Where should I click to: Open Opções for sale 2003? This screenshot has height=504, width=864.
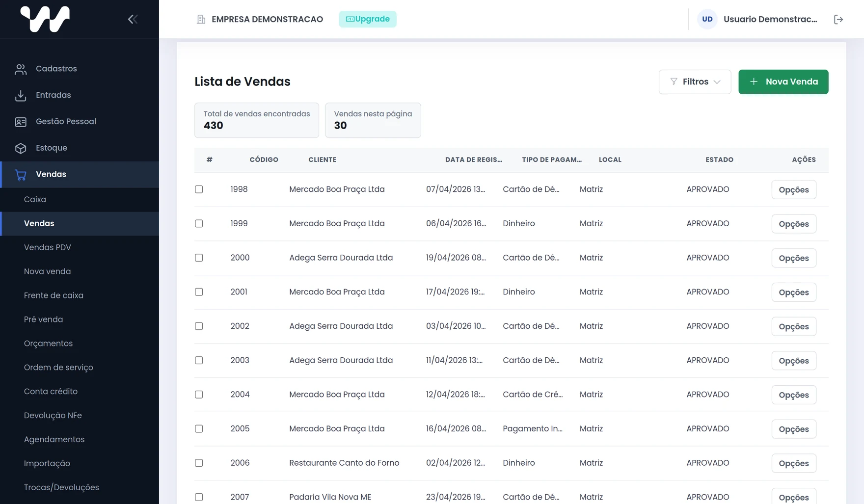coord(794,361)
